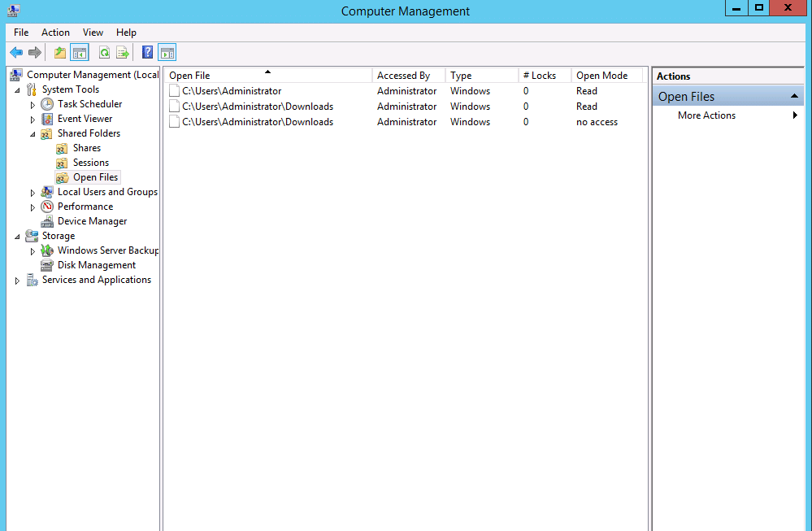Click the Storage node icon

32,236
